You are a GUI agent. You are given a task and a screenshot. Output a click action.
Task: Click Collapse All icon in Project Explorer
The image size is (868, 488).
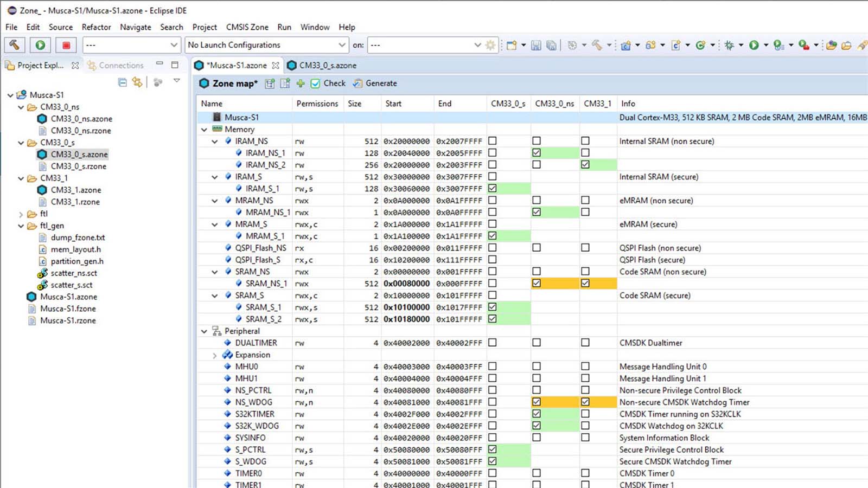[123, 82]
